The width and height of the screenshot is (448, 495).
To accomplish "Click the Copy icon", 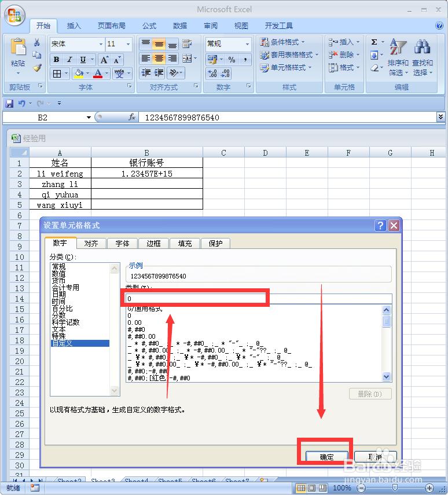I will [x=37, y=55].
